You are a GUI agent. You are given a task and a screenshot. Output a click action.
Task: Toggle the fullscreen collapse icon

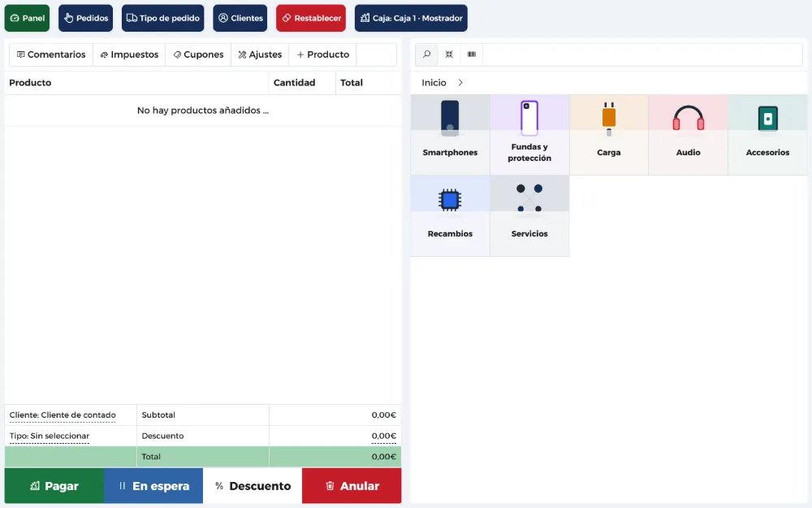pyautogui.click(x=449, y=54)
